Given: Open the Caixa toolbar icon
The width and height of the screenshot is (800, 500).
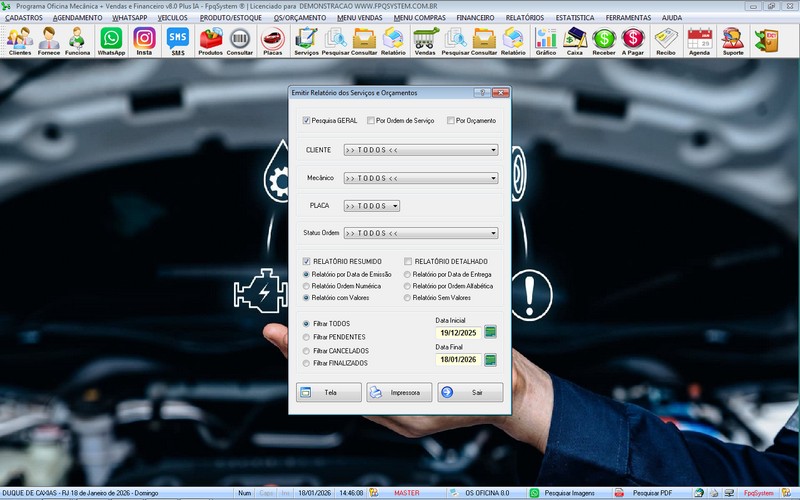Looking at the screenshot, I should click(575, 40).
